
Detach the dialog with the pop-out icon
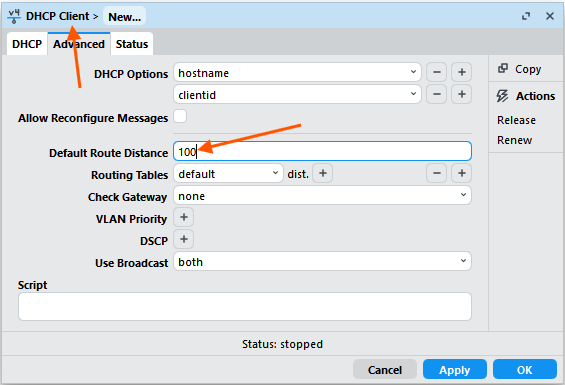click(526, 16)
